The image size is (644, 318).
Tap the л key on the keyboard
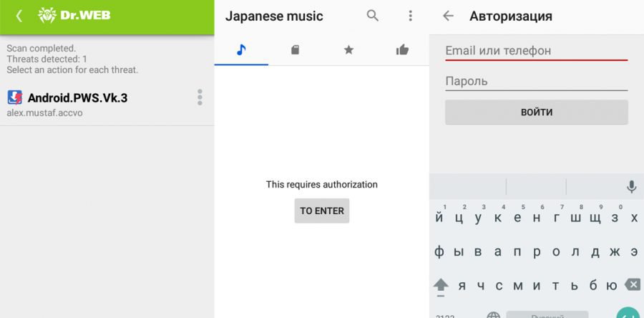[575, 252]
